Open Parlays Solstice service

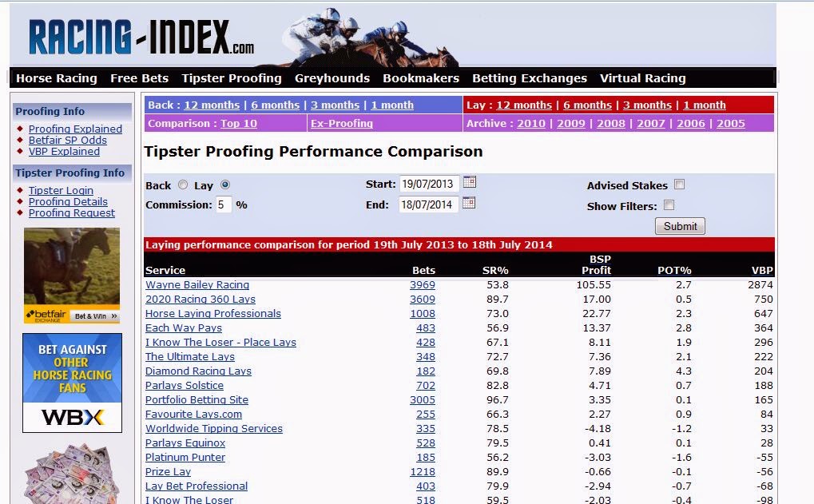tap(185, 386)
